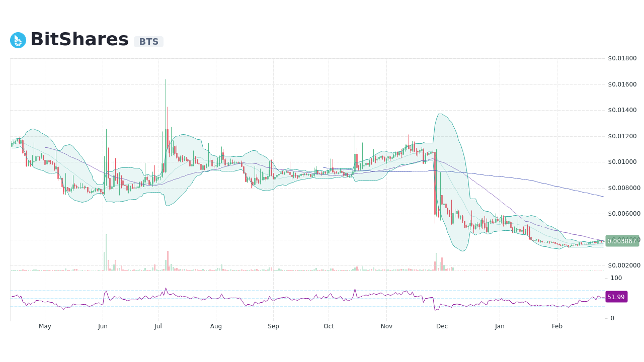Click the Jul date label
Screen dimensions: 644x362
[x=158, y=326]
